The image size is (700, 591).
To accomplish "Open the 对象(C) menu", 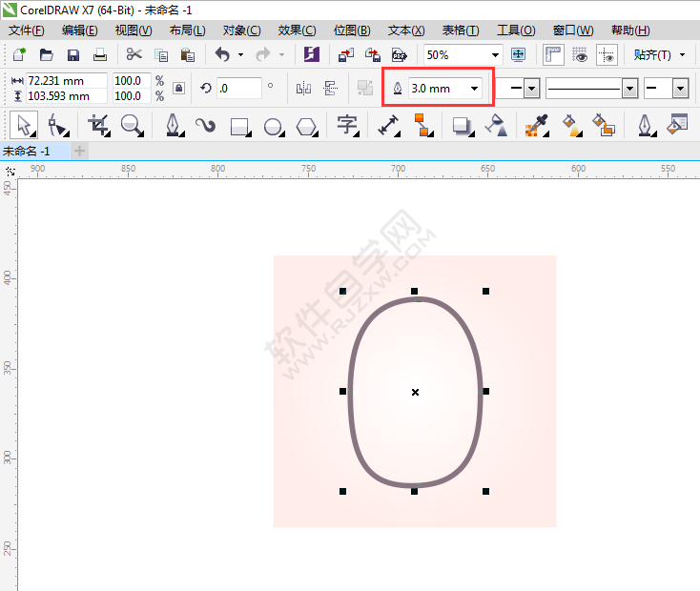I will (x=241, y=31).
